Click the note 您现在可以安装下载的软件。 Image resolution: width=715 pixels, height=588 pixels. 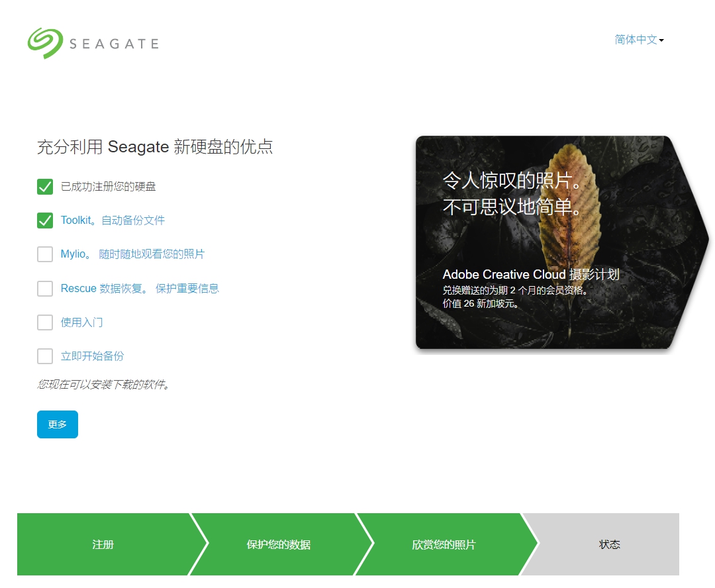(103, 385)
